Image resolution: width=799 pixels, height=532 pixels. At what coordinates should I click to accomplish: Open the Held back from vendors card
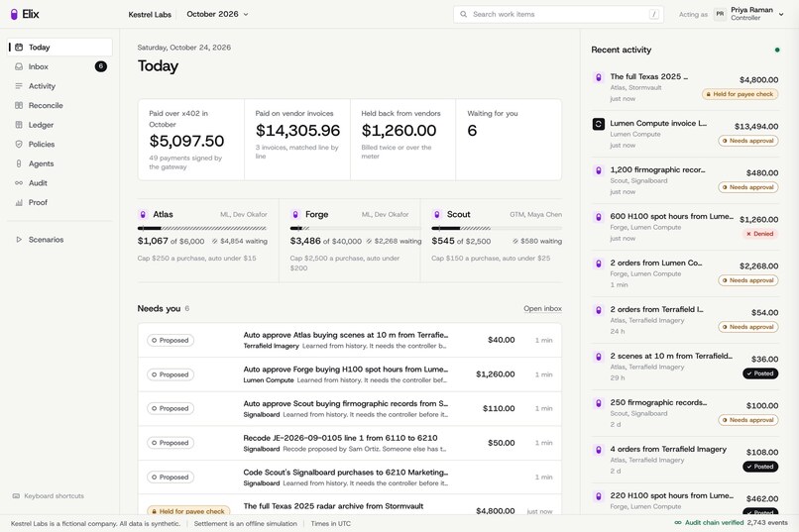tap(403, 140)
